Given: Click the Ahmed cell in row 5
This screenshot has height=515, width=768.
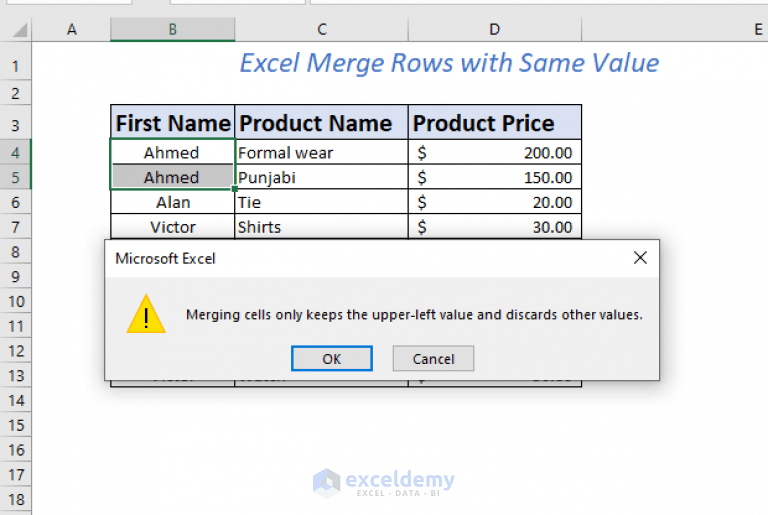Looking at the screenshot, I should pyautogui.click(x=172, y=177).
